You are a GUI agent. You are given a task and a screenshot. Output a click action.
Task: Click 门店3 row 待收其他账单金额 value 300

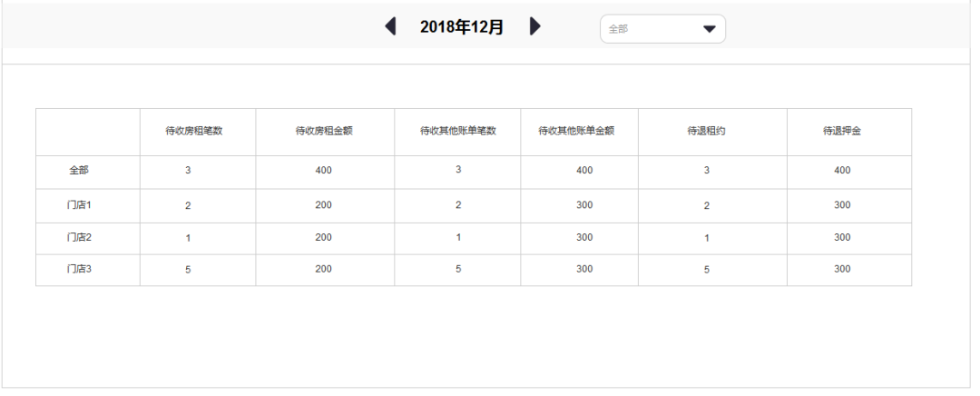(x=584, y=269)
